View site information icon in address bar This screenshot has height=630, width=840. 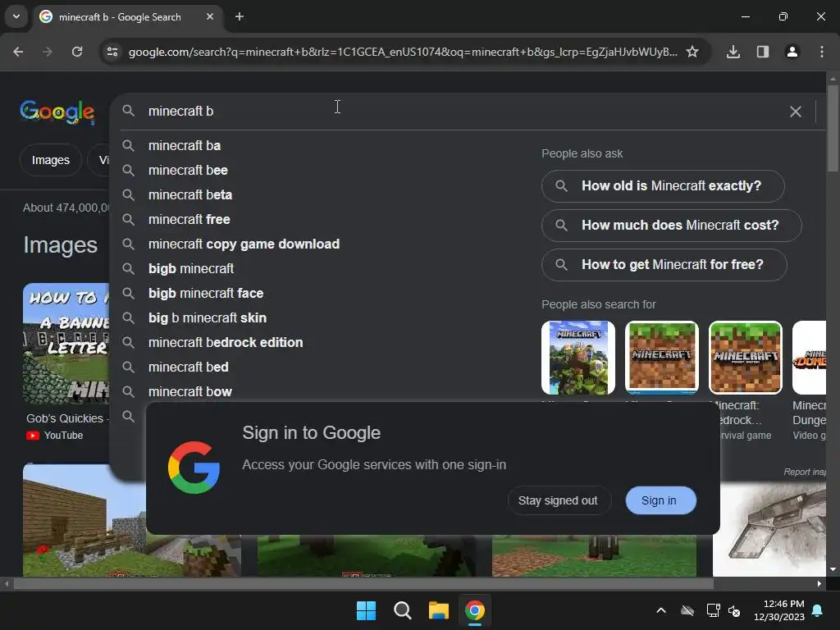pyautogui.click(x=112, y=52)
